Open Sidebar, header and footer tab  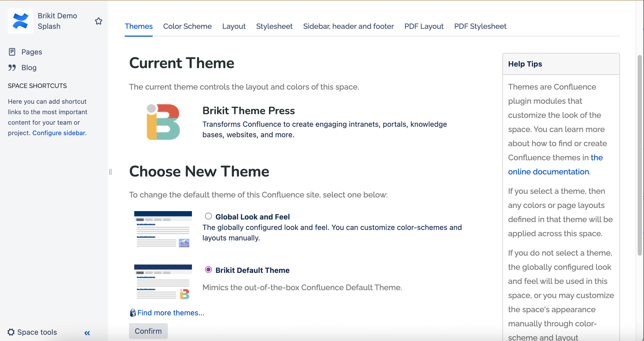348,26
